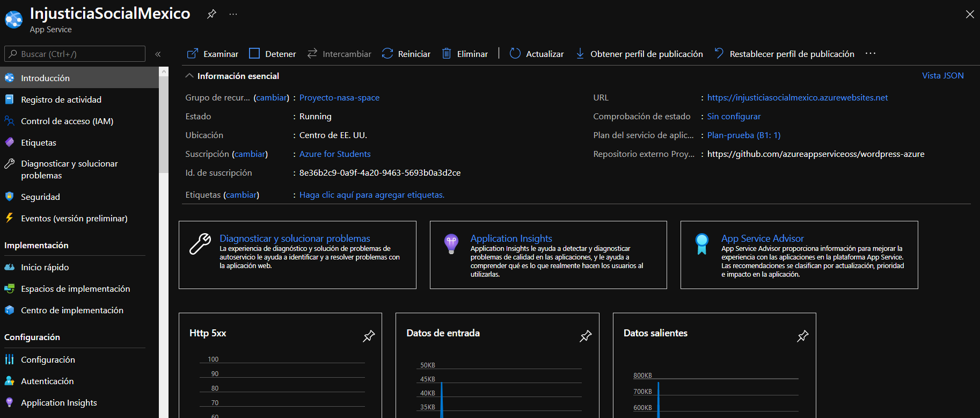Open Control de acceso (IAM)
The width and height of the screenshot is (980, 418).
coord(79,121)
